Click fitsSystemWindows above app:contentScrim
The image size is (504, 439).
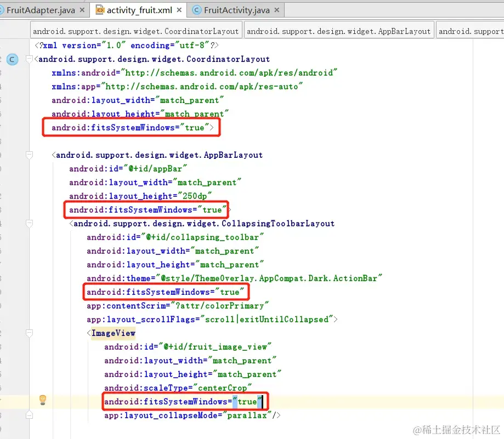(x=165, y=292)
